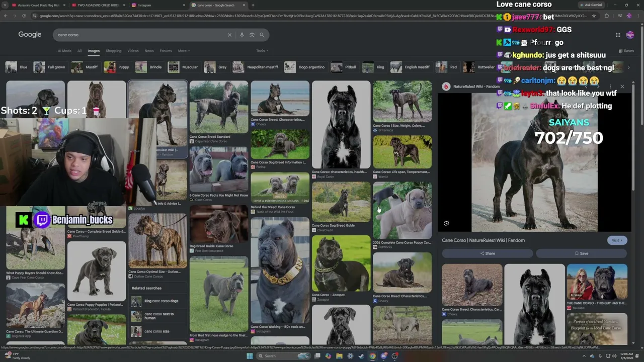Filter images by the Muscular chip

click(x=184, y=67)
